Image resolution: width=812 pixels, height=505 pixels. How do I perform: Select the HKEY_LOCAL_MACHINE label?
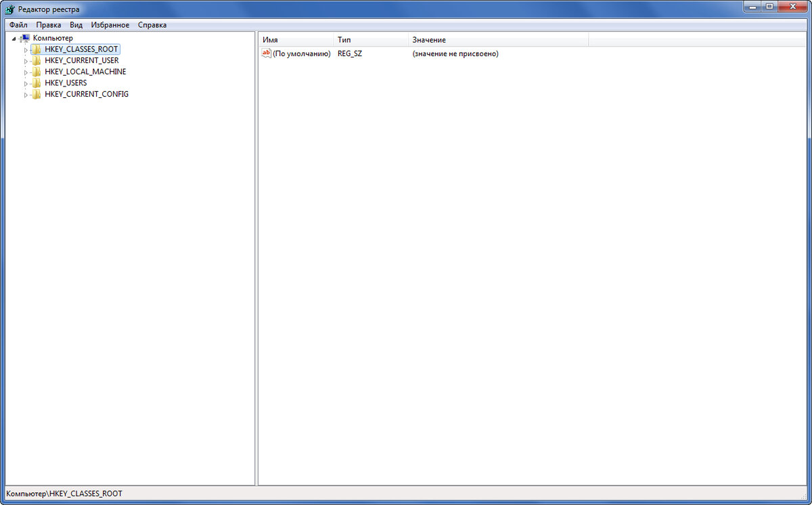pos(85,72)
